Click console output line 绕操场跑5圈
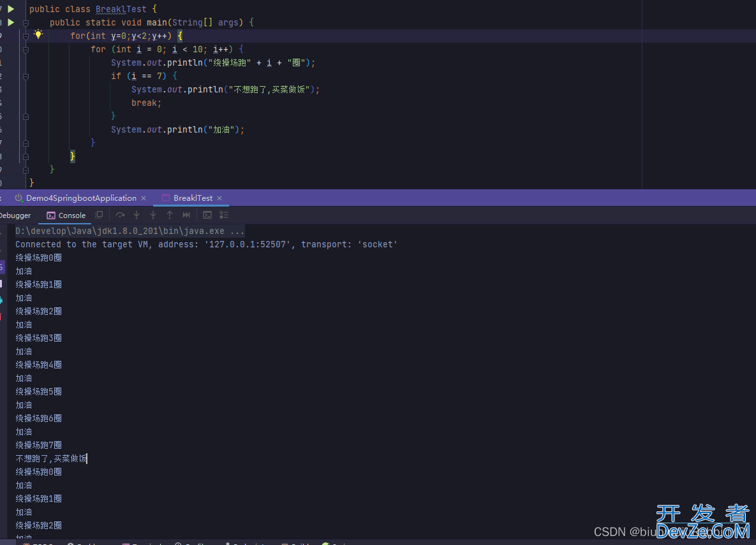Viewport: 756px width, 545px height. [x=38, y=391]
